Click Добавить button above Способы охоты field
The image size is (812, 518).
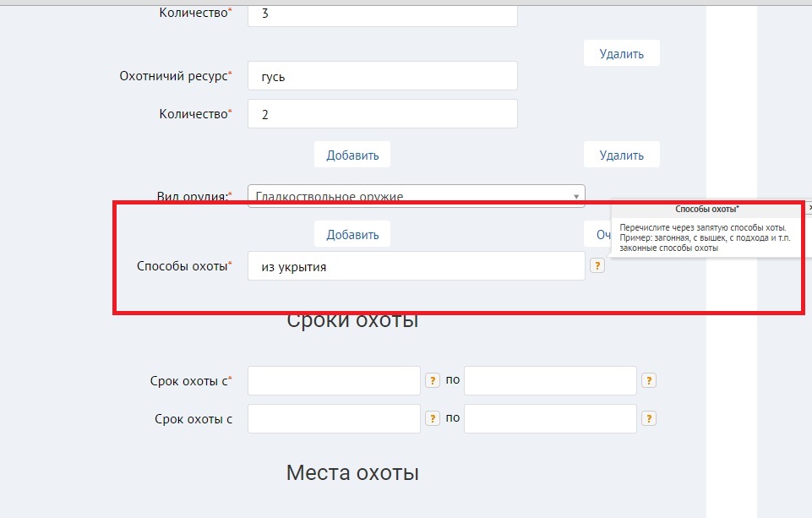click(352, 234)
